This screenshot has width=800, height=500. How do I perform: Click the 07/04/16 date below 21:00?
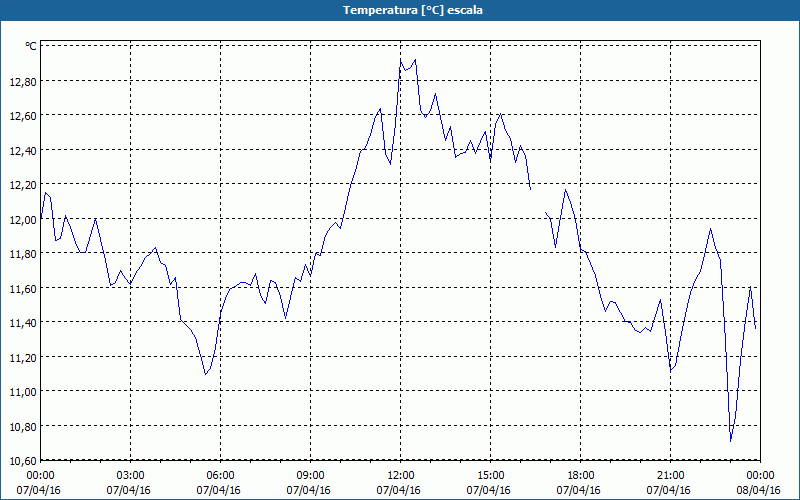click(668, 490)
